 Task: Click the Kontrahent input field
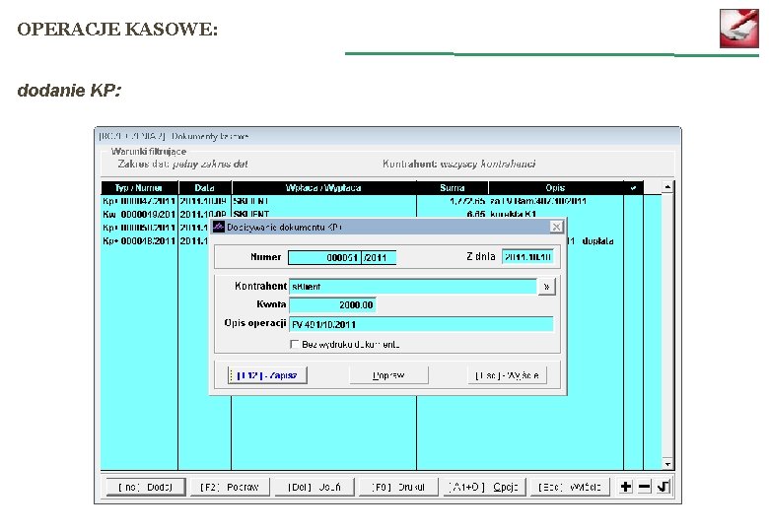point(413,287)
